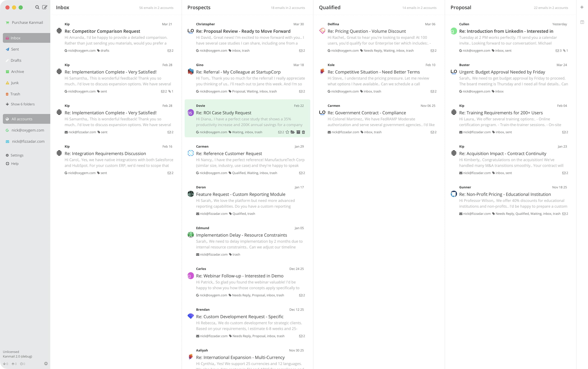Compose a new email

tap(45, 7)
